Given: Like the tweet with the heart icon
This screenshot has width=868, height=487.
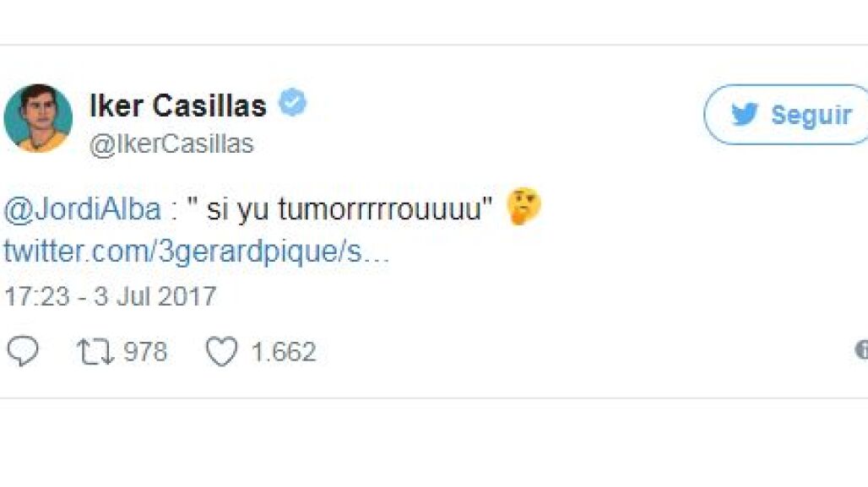Looking at the screenshot, I should click(x=222, y=351).
